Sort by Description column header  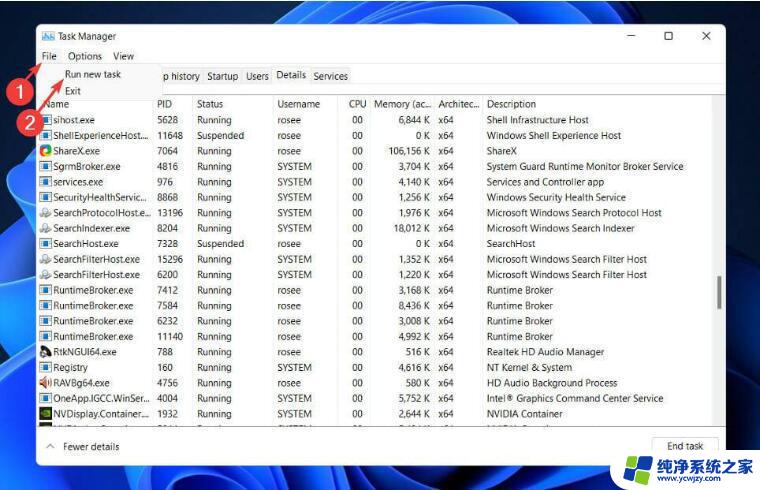tap(511, 104)
